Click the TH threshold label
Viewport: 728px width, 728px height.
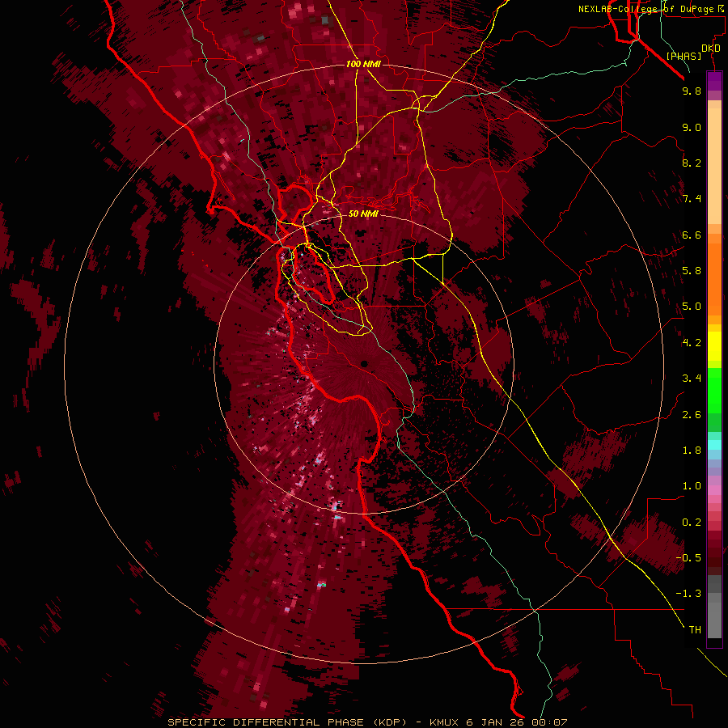click(x=695, y=630)
